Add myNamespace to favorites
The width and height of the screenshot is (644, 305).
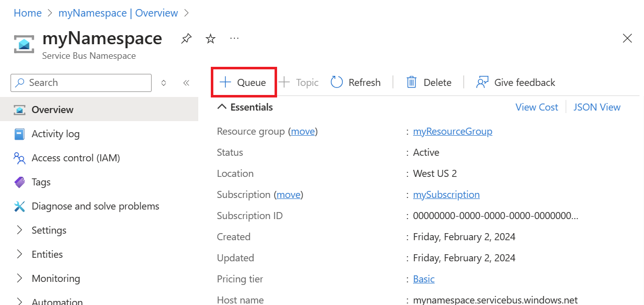(x=210, y=38)
